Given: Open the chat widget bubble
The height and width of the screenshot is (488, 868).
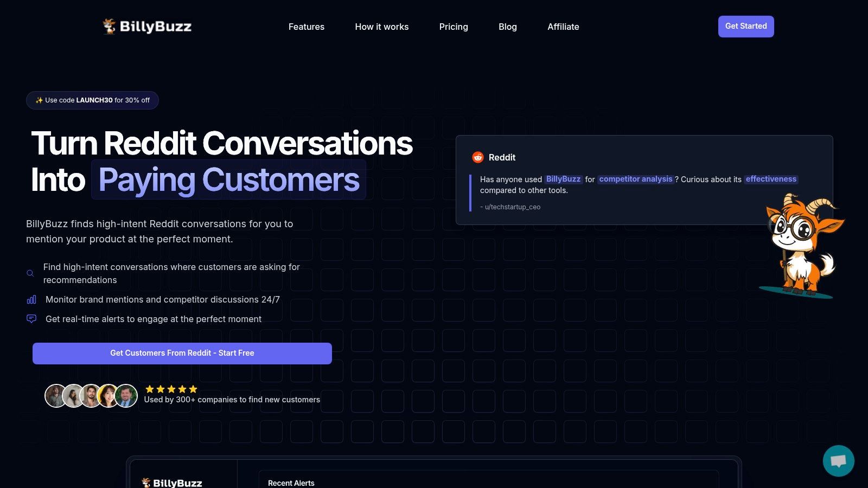Looking at the screenshot, I should [838, 461].
